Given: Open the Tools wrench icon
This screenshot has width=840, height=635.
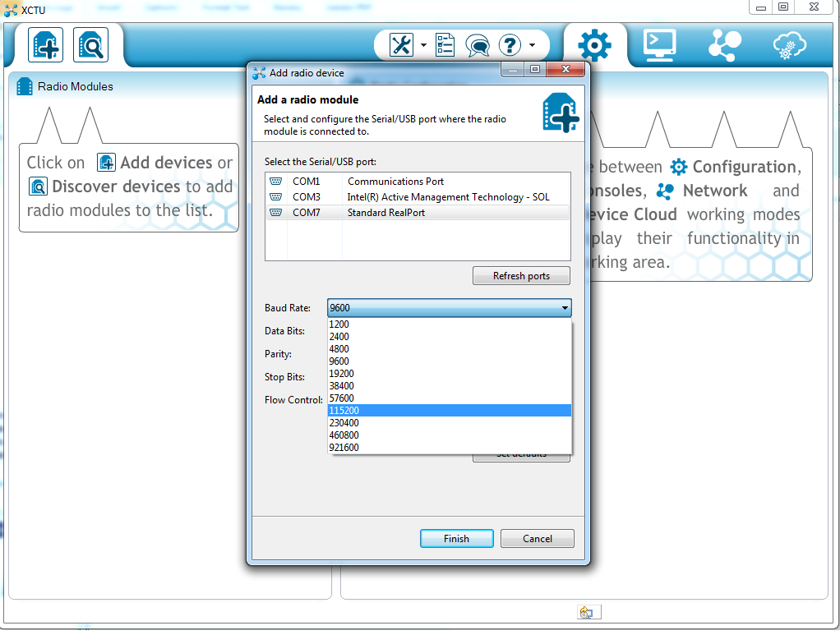Looking at the screenshot, I should [401, 45].
